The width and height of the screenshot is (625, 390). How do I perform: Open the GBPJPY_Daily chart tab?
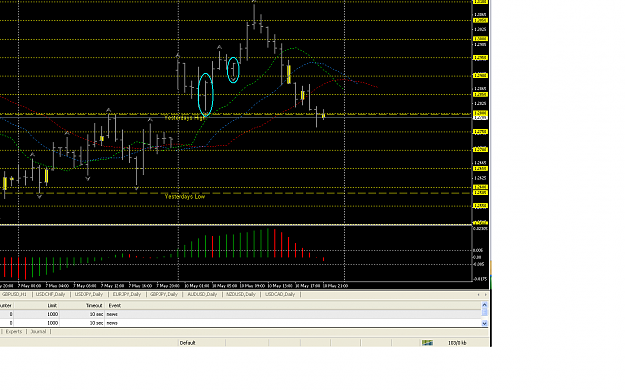click(x=163, y=294)
